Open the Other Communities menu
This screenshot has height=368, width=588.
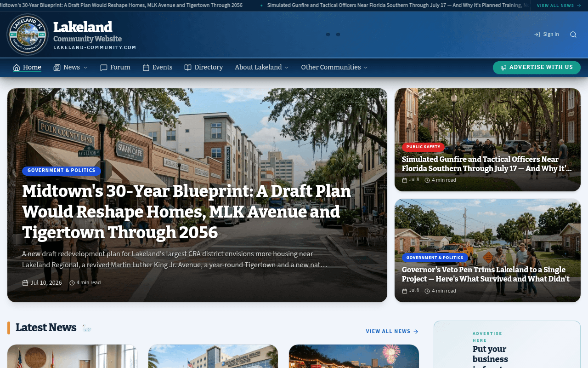click(334, 68)
